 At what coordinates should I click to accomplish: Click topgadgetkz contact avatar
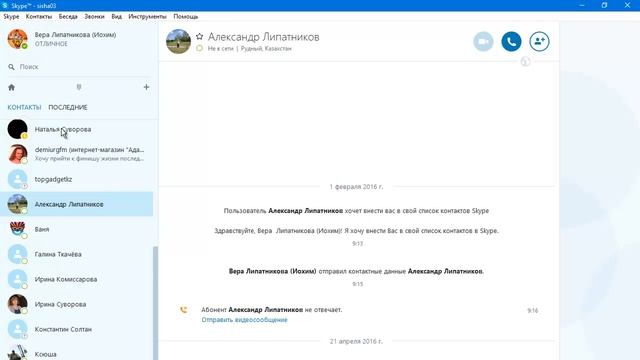[x=18, y=179]
